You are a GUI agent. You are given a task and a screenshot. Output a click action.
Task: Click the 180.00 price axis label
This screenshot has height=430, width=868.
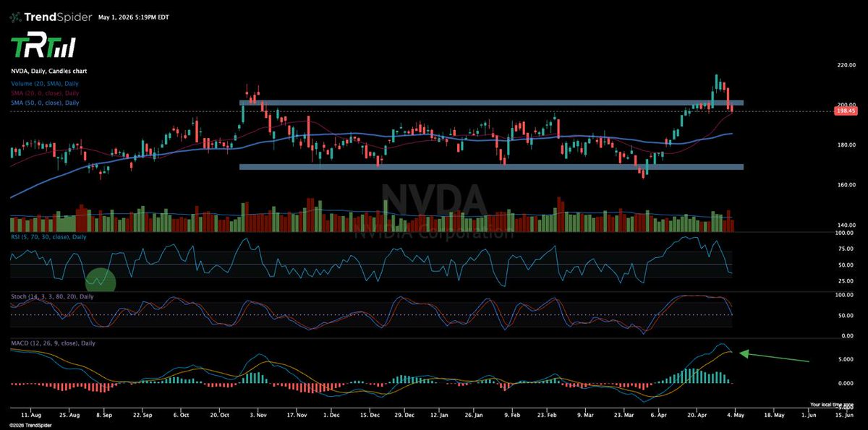pyautogui.click(x=847, y=145)
